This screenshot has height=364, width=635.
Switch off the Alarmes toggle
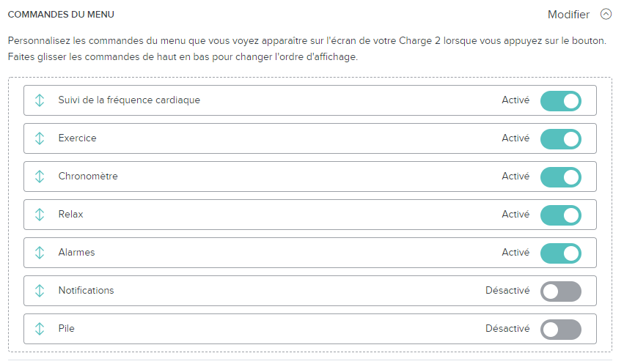click(560, 253)
